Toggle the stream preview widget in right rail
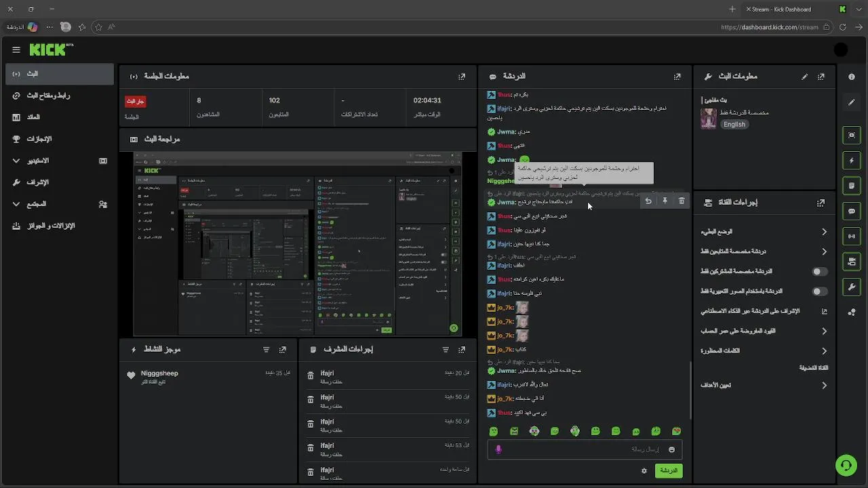The width and height of the screenshot is (868, 488). point(852,136)
